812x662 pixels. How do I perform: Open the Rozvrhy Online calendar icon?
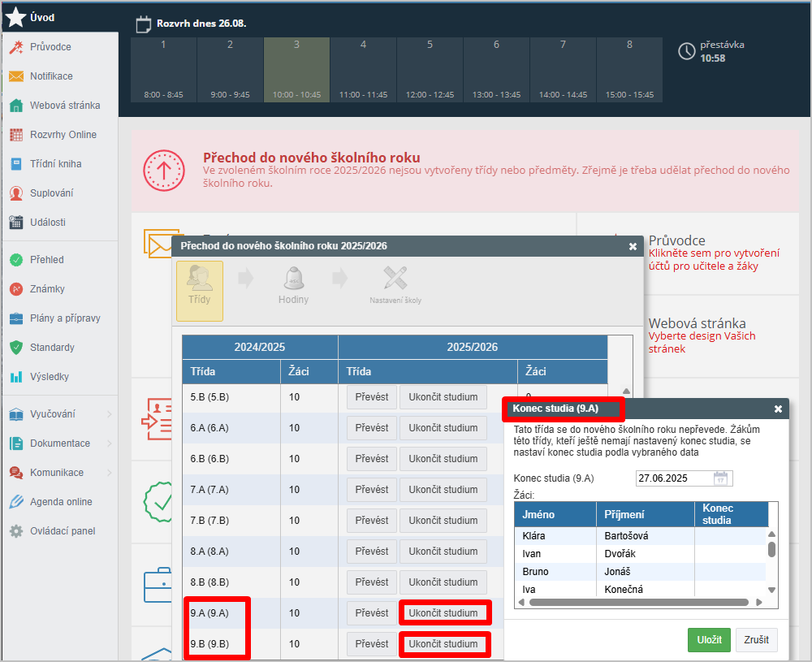[15, 135]
